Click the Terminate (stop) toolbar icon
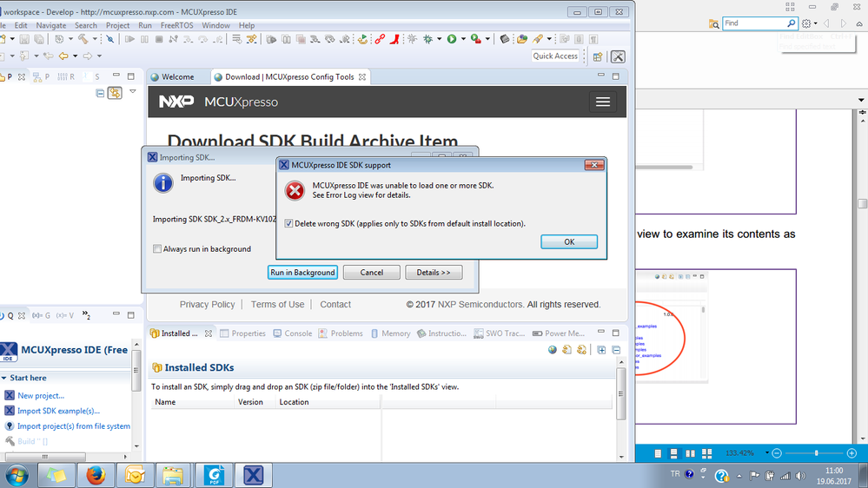 [159, 39]
